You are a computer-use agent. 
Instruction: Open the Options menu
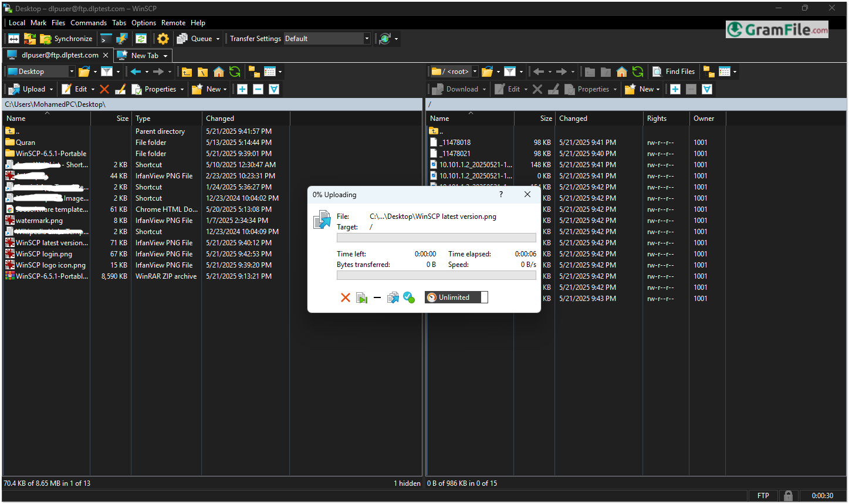(x=144, y=23)
